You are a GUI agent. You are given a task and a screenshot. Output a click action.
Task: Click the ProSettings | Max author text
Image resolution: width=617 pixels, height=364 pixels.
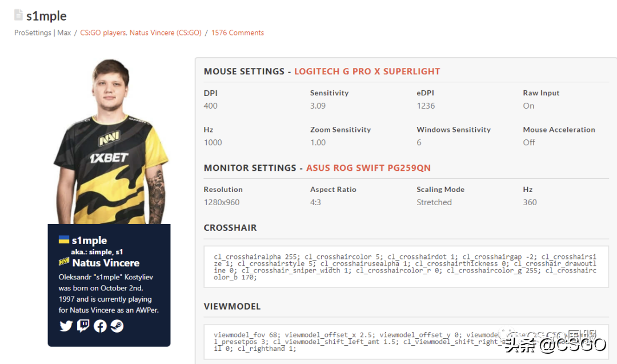tap(42, 33)
